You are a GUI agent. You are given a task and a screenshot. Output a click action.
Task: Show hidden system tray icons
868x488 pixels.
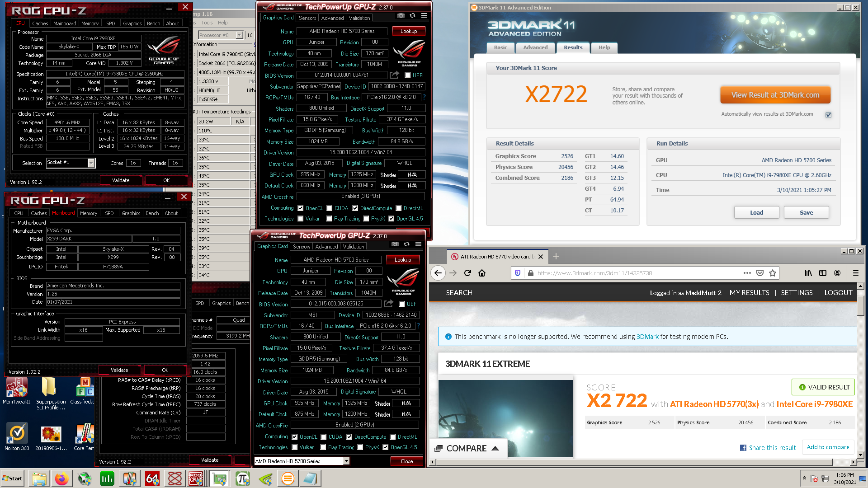pos(804,478)
